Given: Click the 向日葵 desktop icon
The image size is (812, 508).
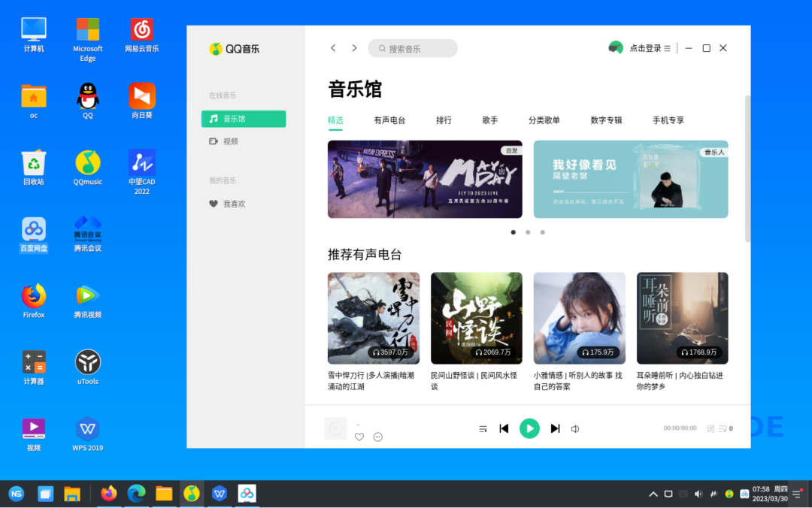Looking at the screenshot, I should click(x=142, y=101).
